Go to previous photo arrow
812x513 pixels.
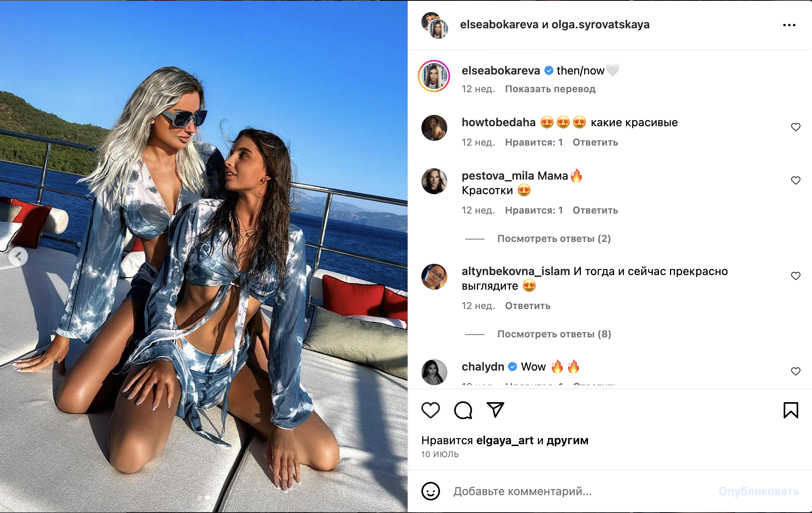[18, 256]
